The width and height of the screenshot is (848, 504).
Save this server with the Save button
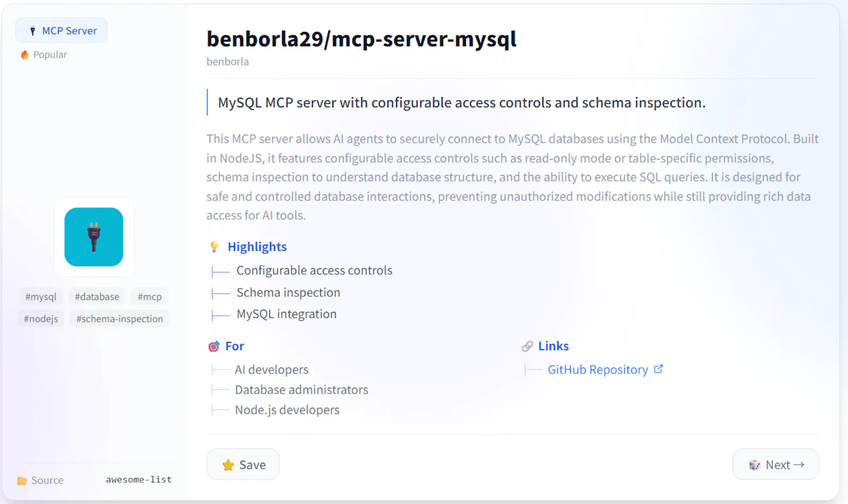pyautogui.click(x=243, y=464)
